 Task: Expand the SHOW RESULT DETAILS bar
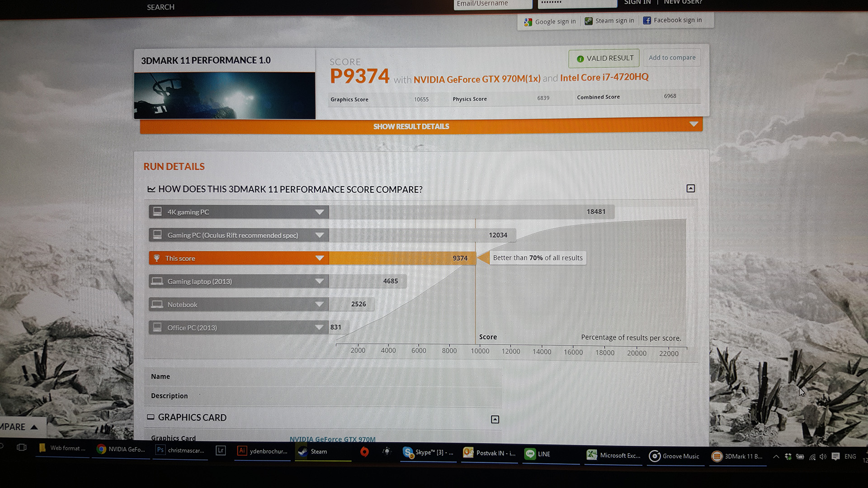pyautogui.click(x=421, y=126)
